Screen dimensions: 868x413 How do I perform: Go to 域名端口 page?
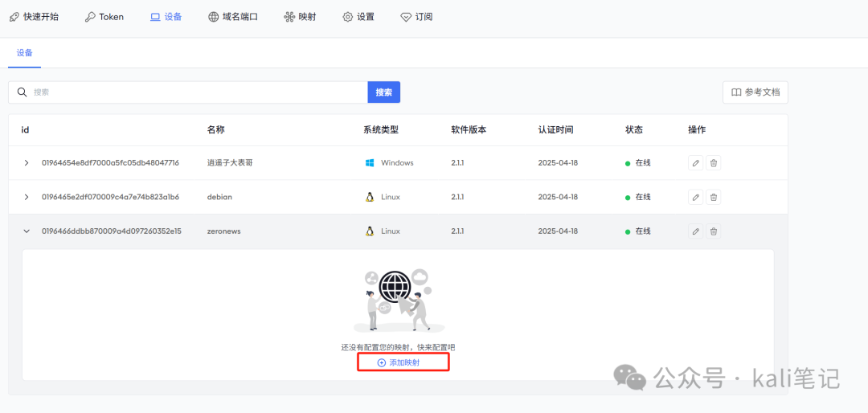(232, 17)
